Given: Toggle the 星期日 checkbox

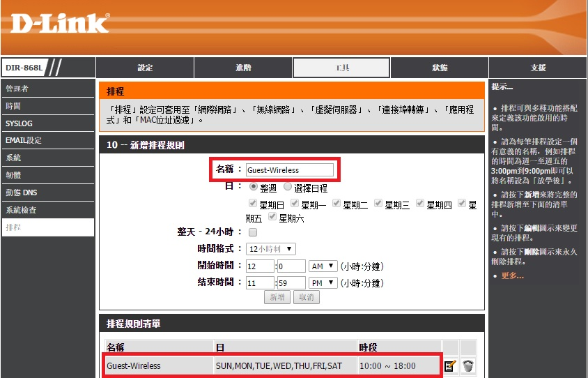Looking at the screenshot, I should point(253,204).
